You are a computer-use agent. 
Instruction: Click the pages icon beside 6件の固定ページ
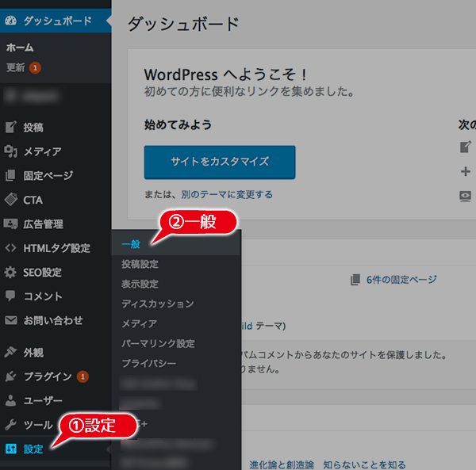click(x=355, y=280)
